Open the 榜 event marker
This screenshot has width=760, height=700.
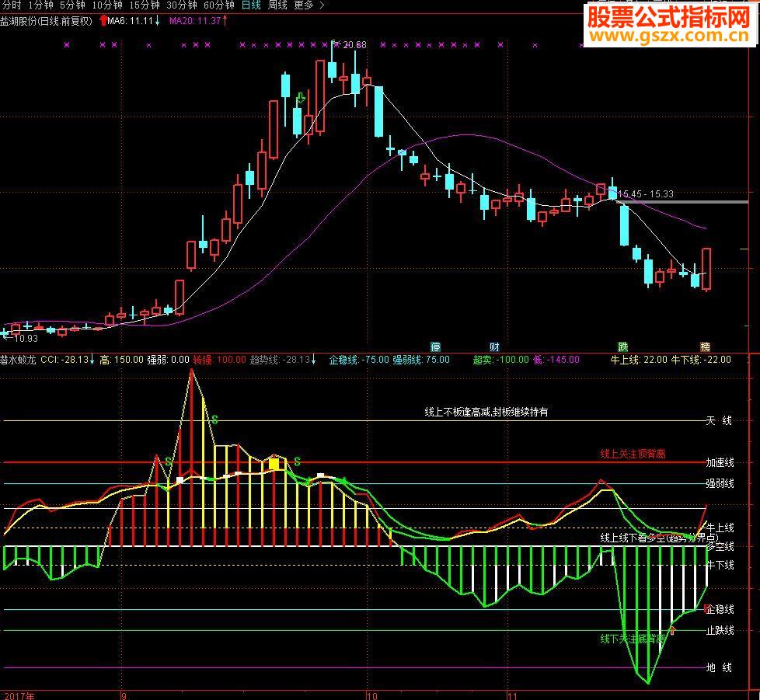pos(706,347)
